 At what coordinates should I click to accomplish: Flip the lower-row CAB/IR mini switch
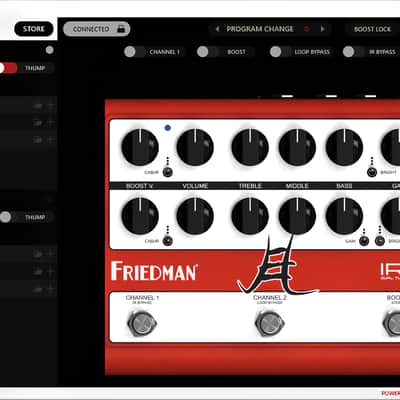click(x=168, y=241)
